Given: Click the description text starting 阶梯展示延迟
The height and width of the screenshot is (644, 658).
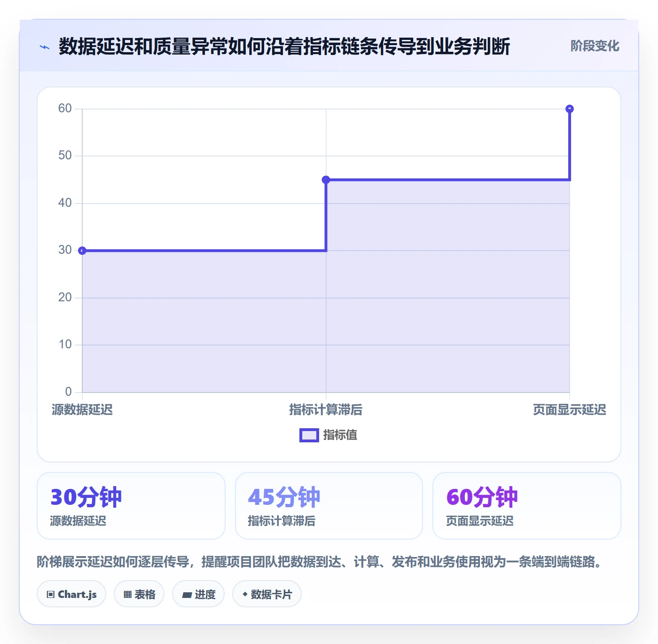Looking at the screenshot, I should [x=320, y=562].
